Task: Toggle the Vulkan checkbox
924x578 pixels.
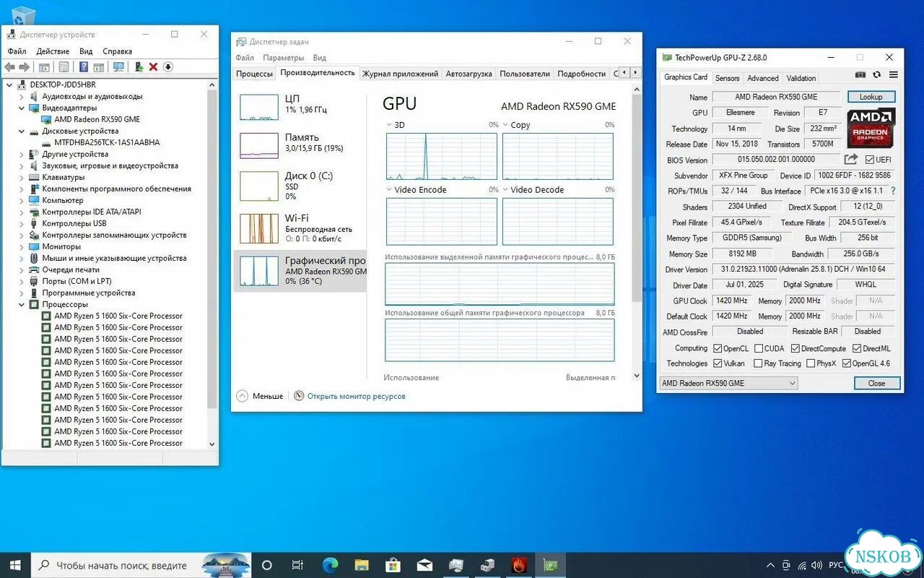Action: click(717, 363)
